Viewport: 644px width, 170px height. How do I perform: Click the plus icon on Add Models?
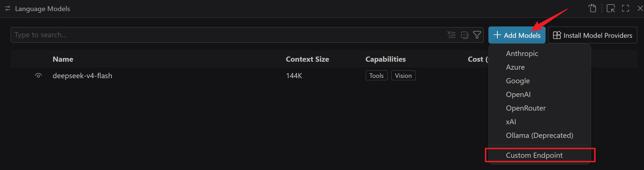(497, 35)
